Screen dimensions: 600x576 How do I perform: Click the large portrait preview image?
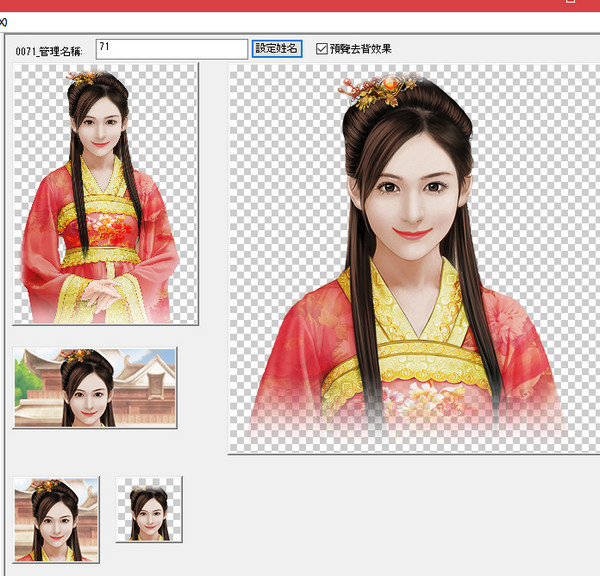point(414,258)
